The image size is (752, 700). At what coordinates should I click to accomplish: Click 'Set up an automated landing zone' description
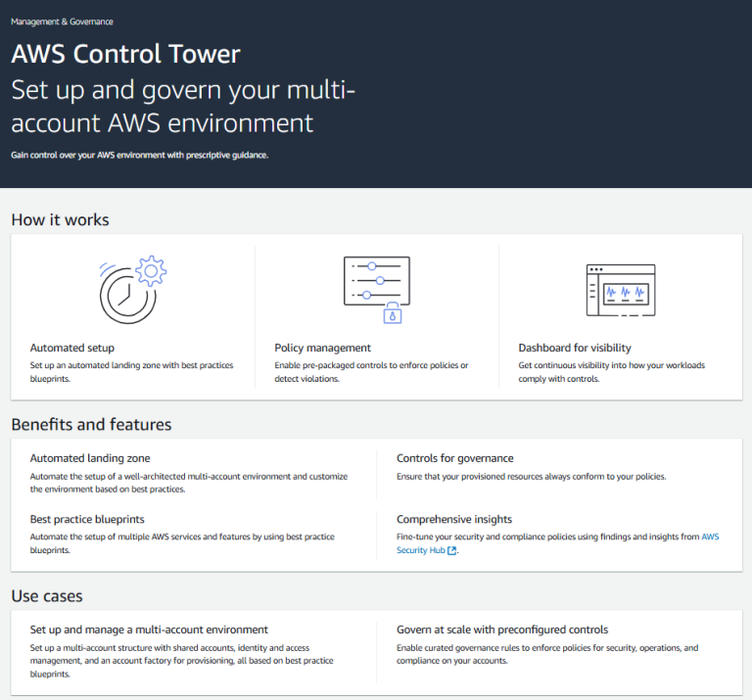pyautogui.click(x=131, y=372)
